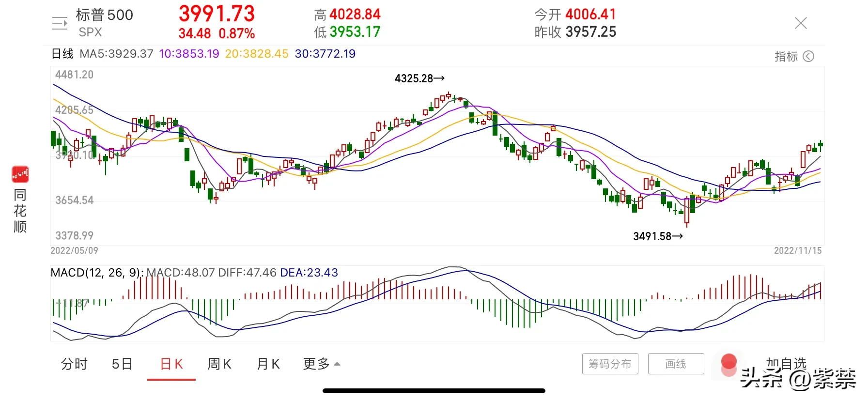Select the 日K tab
Image resolution: width=868 pixels, height=401 pixels.
point(171,364)
